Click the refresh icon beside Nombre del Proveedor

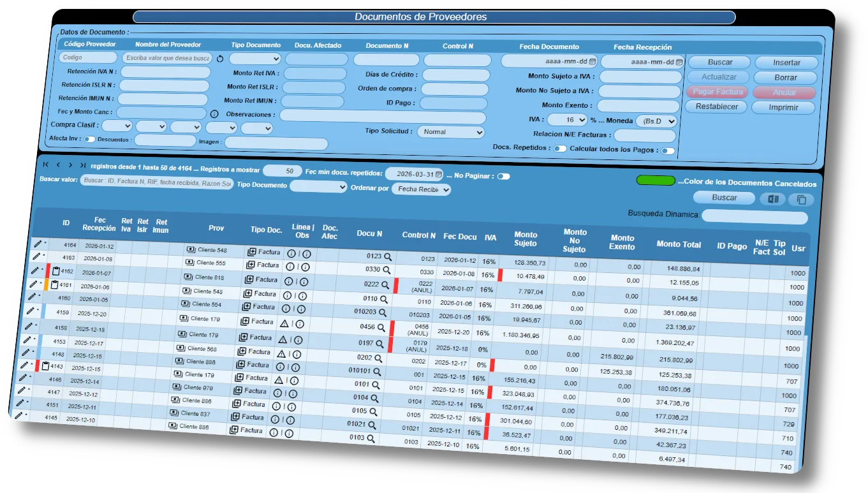[x=221, y=59]
